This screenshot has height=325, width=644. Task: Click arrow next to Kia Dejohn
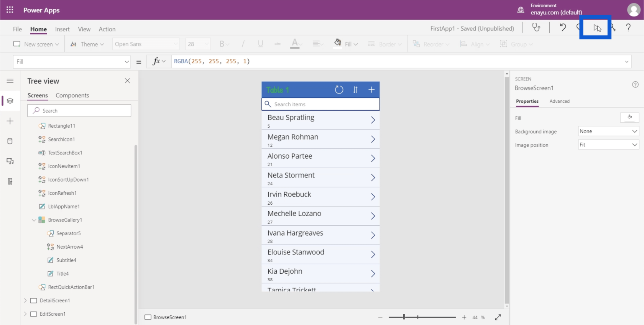pyautogui.click(x=373, y=274)
